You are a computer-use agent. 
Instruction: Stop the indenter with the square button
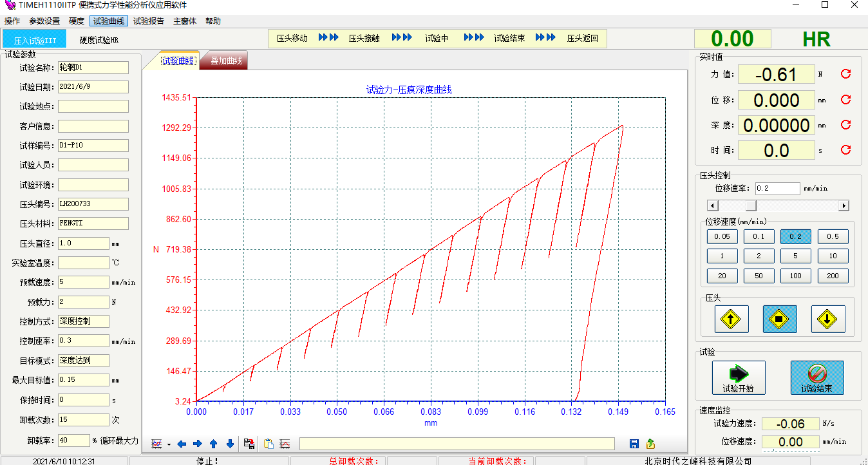click(x=780, y=319)
